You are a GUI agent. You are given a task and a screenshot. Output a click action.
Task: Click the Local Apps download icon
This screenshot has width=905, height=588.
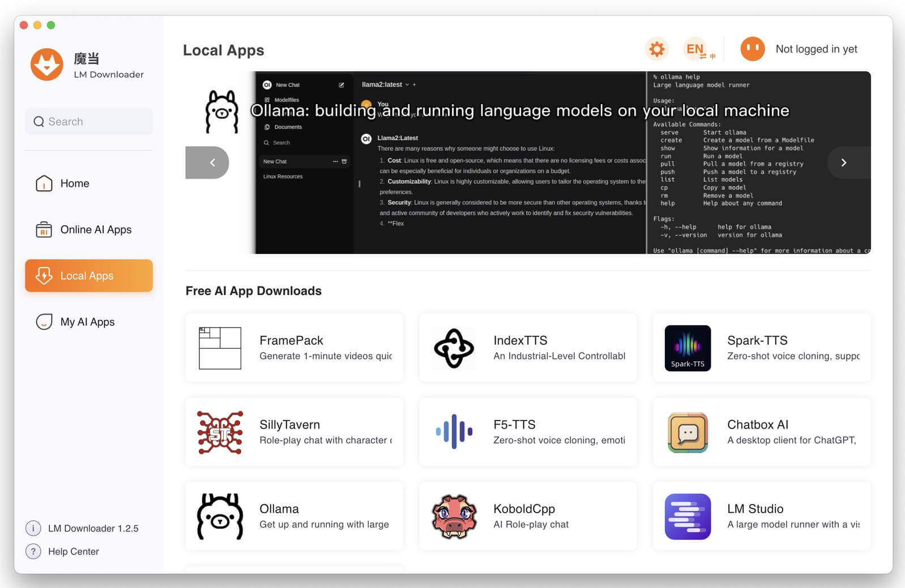click(x=44, y=276)
